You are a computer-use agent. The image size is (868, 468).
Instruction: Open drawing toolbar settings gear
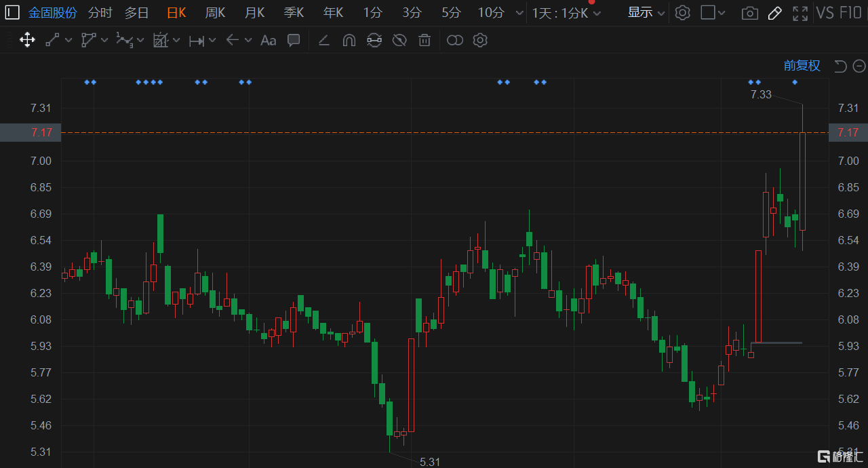pos(480,40)
